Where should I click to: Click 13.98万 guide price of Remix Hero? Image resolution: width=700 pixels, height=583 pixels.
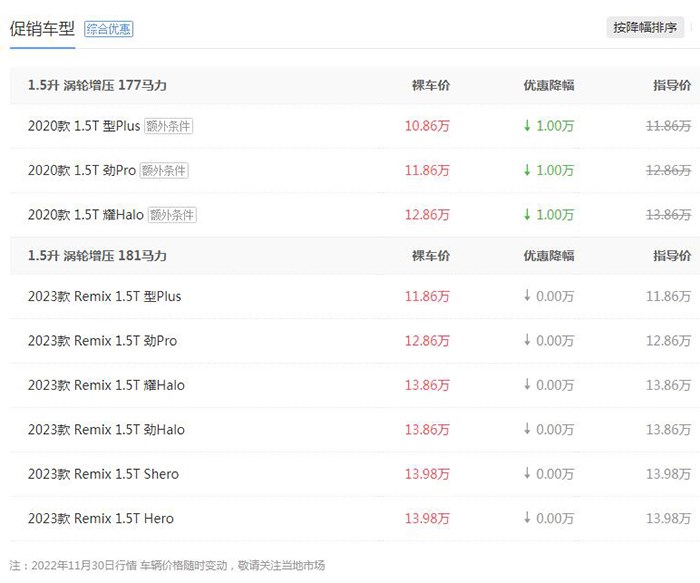pyautogui.click(x=668, y=519)
